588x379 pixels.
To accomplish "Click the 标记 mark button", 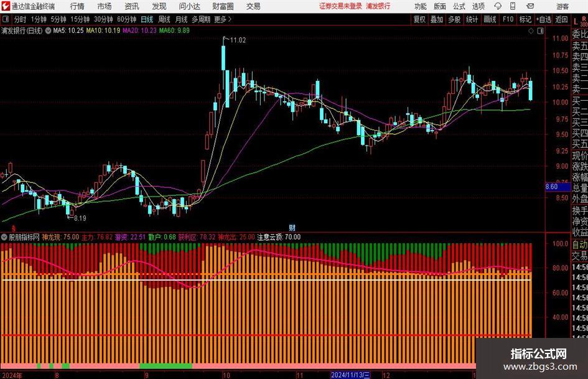I will coord(525,19).
